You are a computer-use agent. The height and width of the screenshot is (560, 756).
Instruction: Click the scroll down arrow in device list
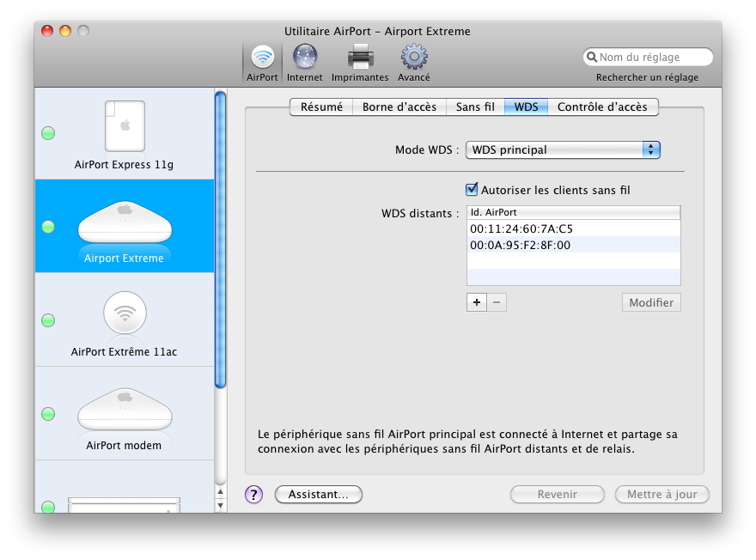pos(220,505)
